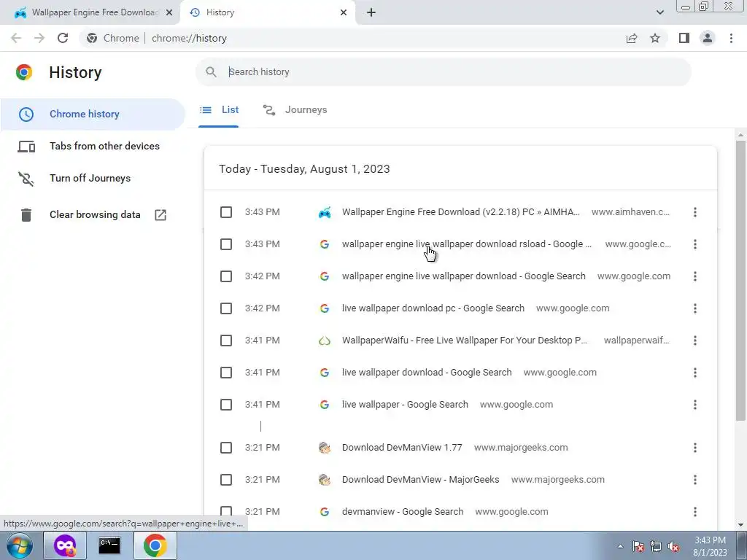Check the 'wallpaper engine live wallpaper download rsload' checkbox
This screenshot has height=560, width=747.
click(x=226, y=244)
